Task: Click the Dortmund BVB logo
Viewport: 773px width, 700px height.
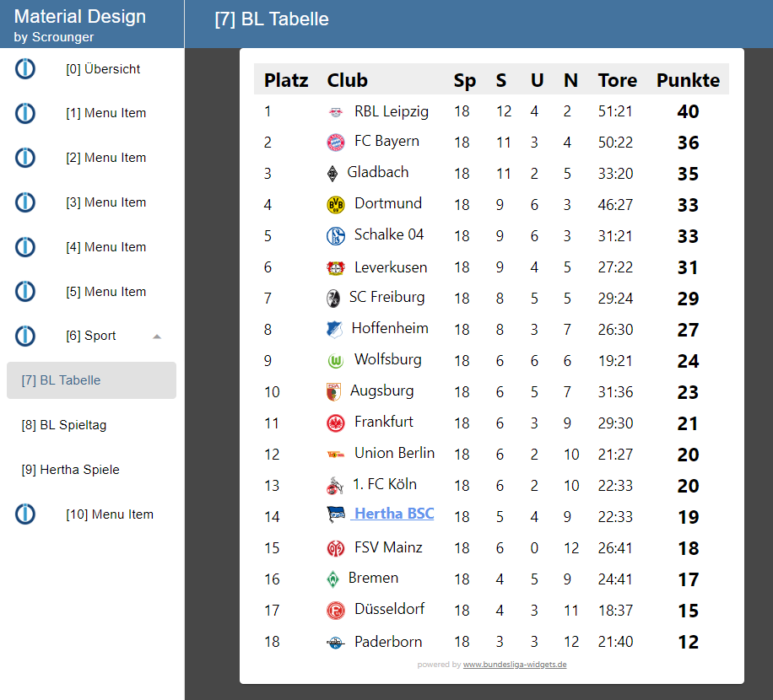Action: 336,204
